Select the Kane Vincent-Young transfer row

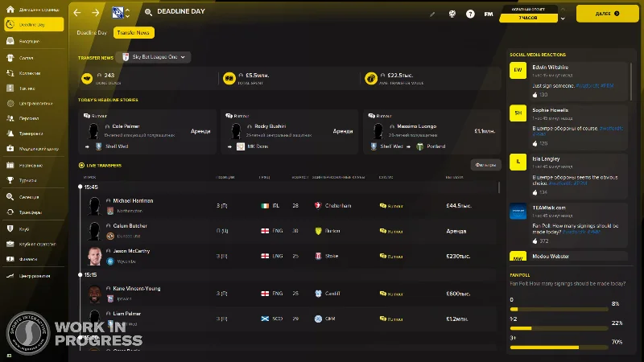(x=290, y=294)
